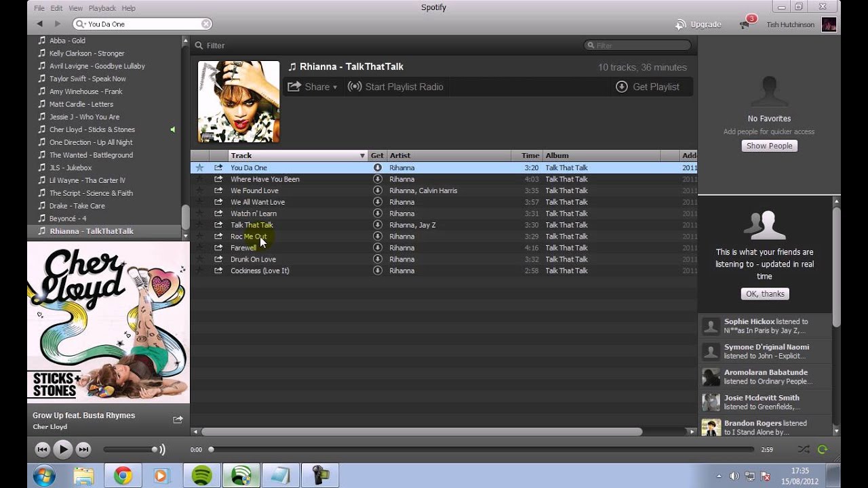Select Drake - Take Care playlist
Viewport: 868px width, 488px height.
pyautogui.click(x=77, y=205)
